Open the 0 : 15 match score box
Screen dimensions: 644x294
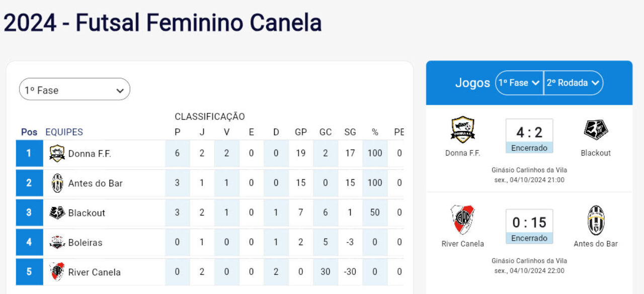[529, 226]
